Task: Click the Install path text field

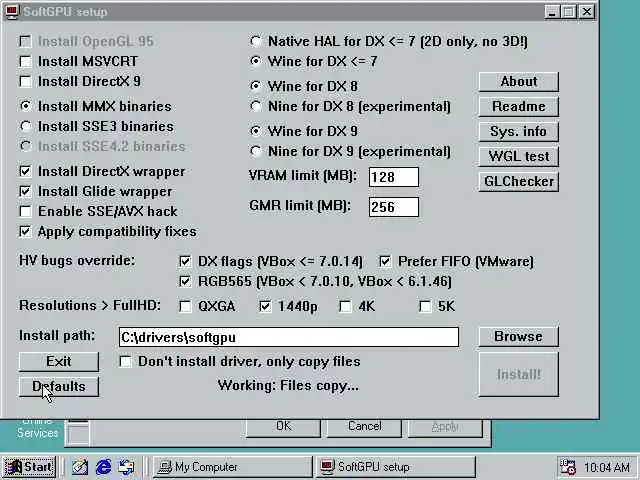Action: [289, 337]
